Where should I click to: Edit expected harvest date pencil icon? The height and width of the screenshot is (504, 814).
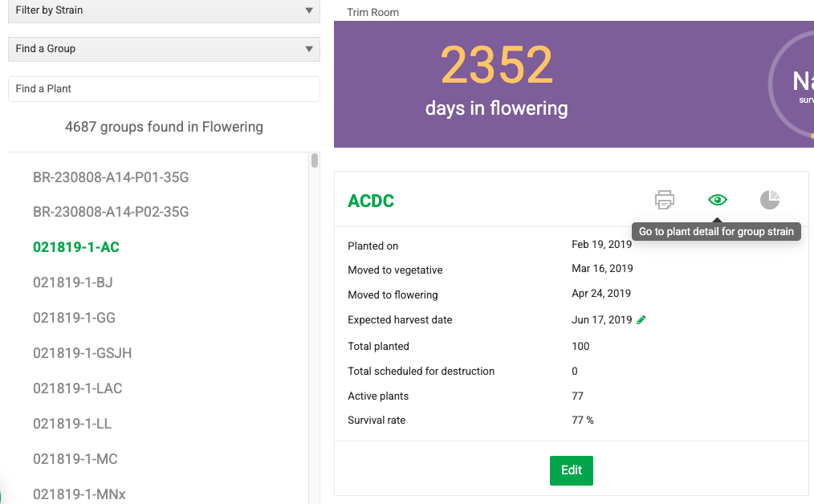tap(641, 319)
